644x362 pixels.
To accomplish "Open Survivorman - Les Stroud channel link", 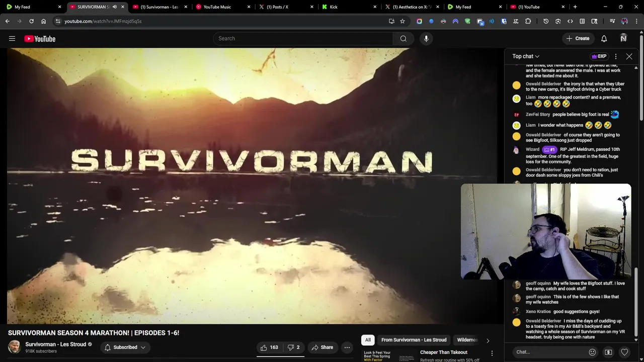I will click(56, 344).
